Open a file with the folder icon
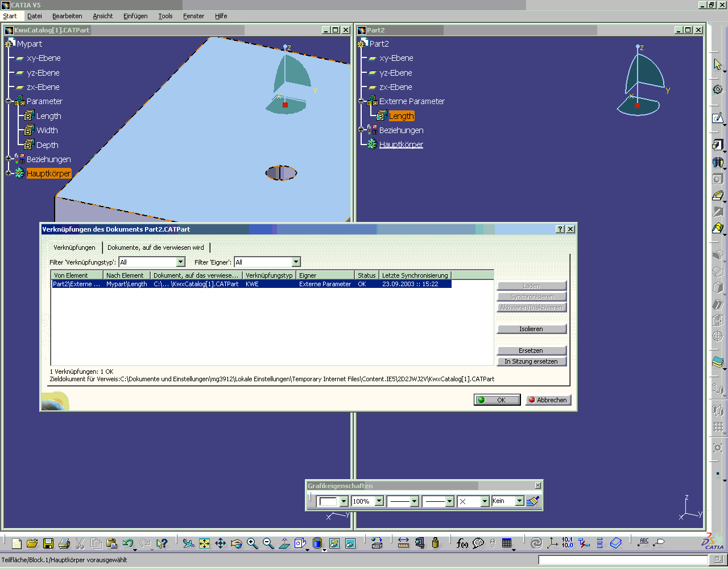The image size is (728, 569). (32, 543)
